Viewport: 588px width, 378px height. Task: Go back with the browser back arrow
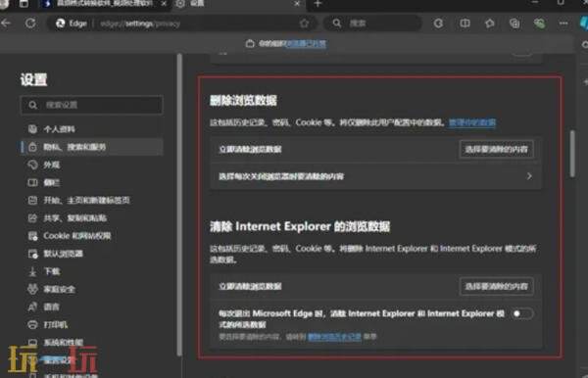coord(5,24)
